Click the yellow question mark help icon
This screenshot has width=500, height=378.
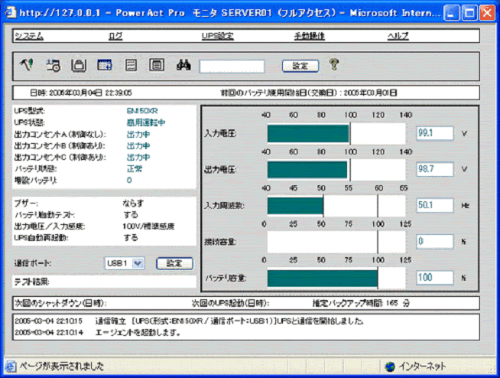[334, 64]
